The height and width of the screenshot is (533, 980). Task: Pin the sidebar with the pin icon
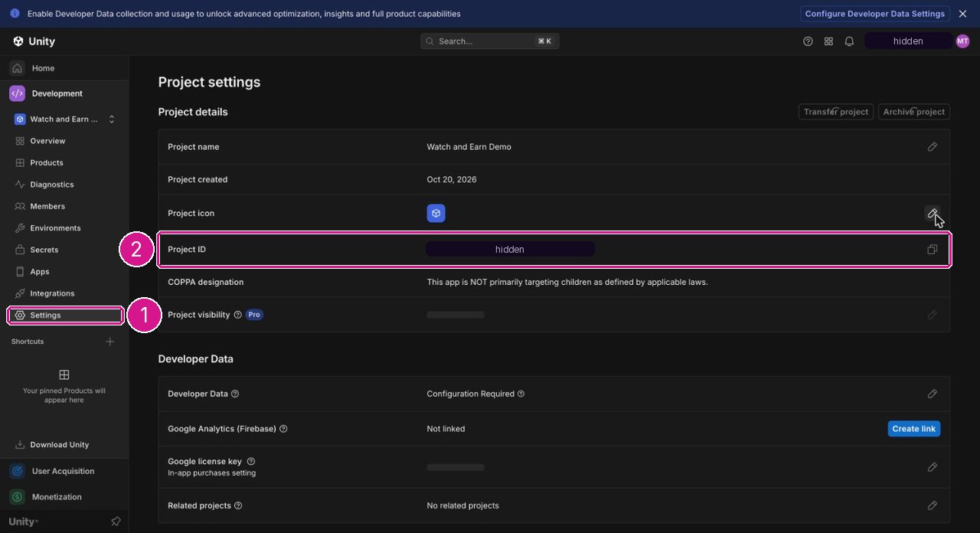coord(116,522)
